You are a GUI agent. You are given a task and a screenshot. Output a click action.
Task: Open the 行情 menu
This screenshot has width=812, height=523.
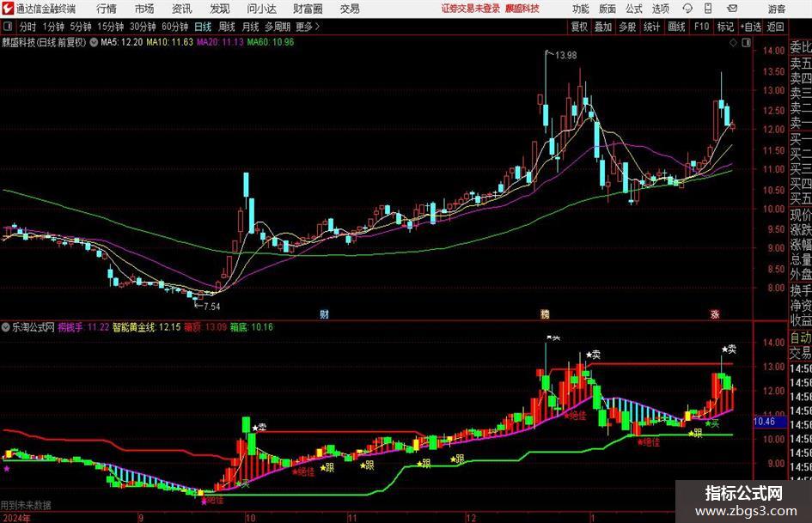pyautogui.click(x=107, y=9)
